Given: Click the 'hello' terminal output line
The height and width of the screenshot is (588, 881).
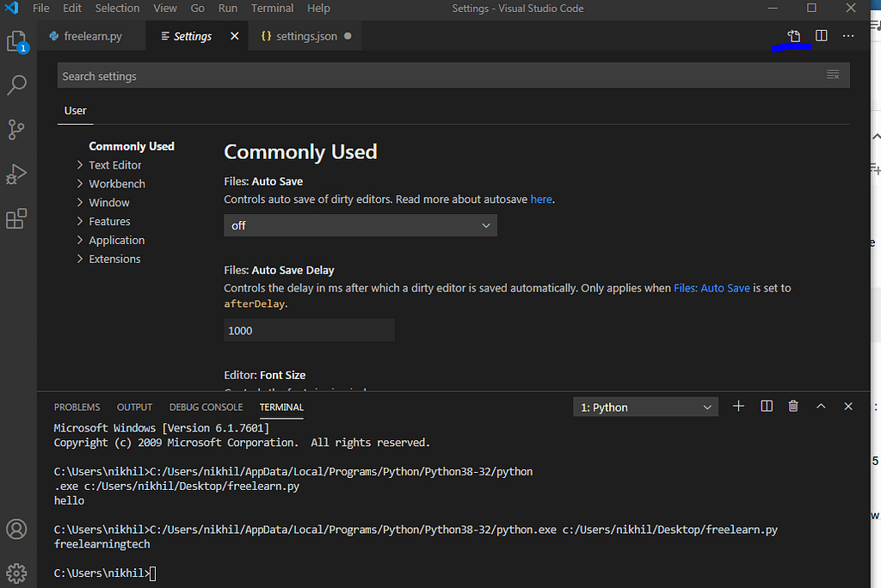Looking at the screenshot, I should tap(69, 500).
